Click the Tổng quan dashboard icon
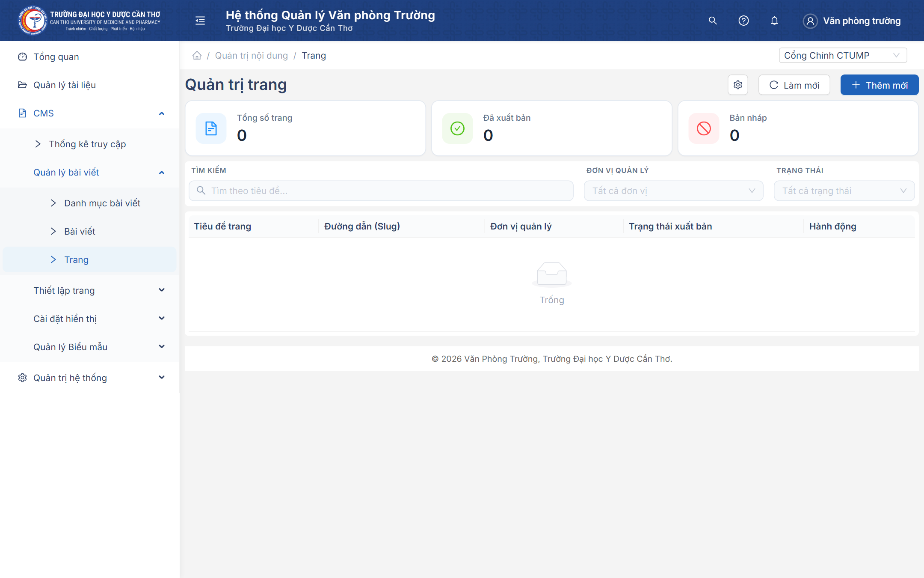 [x=22, y=57]
